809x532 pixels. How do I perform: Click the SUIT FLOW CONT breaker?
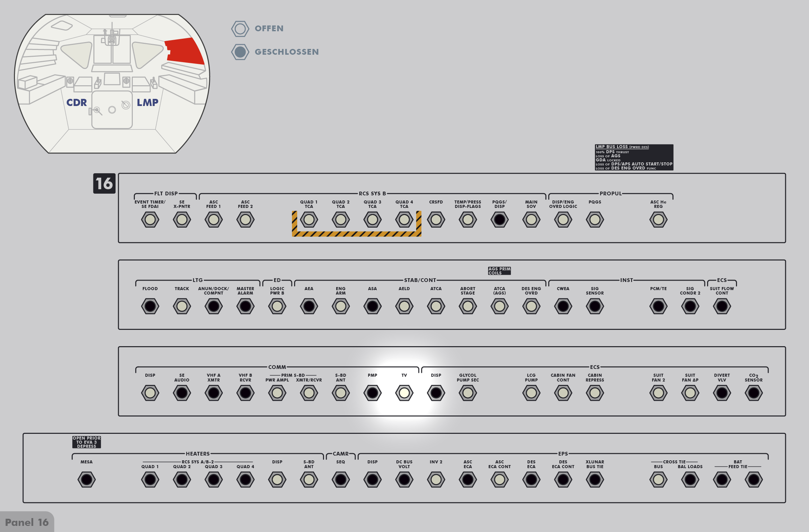[722, 306]
